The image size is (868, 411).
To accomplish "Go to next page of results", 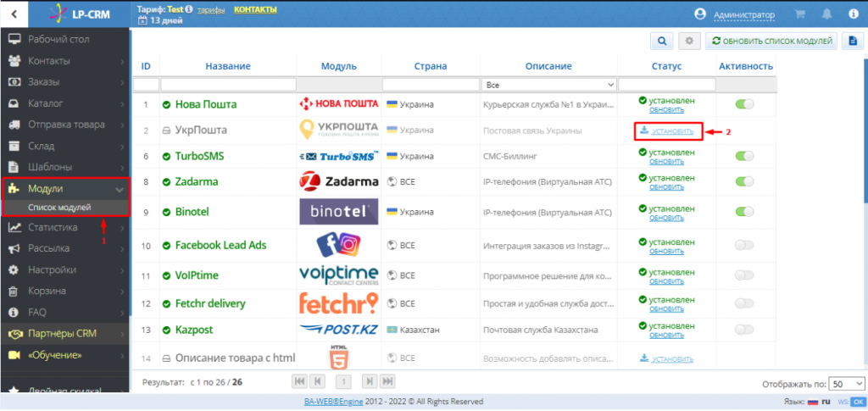I will [370, 381].
